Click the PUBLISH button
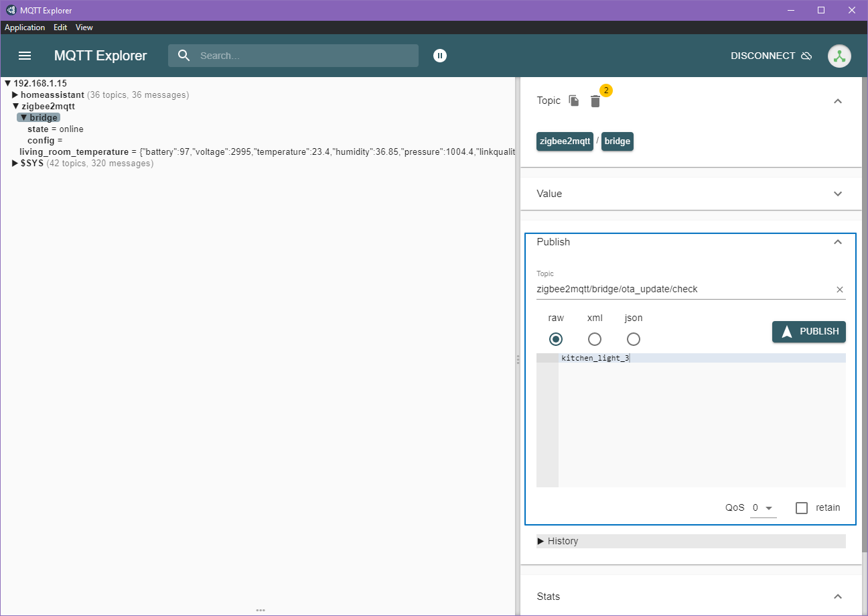This screenshot has height=616, width=868. 808,332
